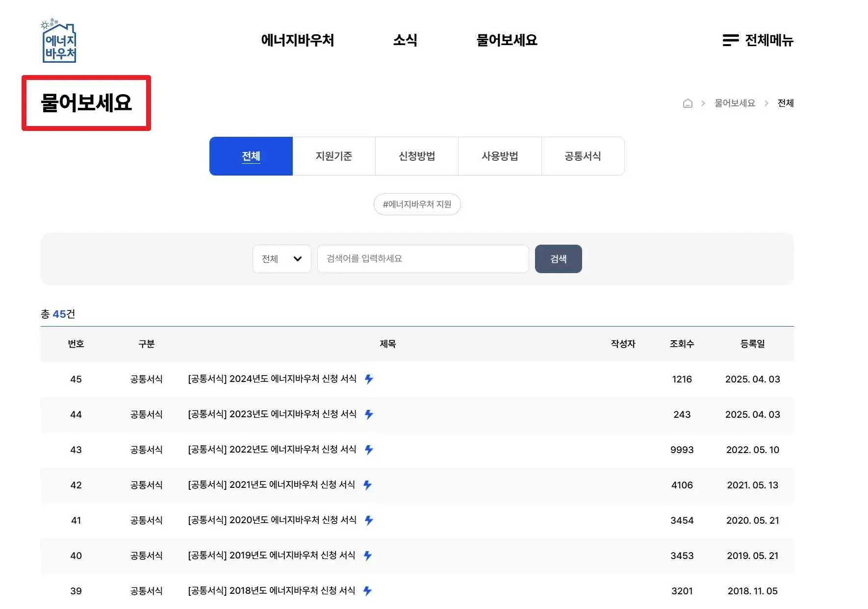The width and height of the screenshot is (868, 609).
Task: Click the 에너지바우처 house logo
Action: [x=59, y=42]
